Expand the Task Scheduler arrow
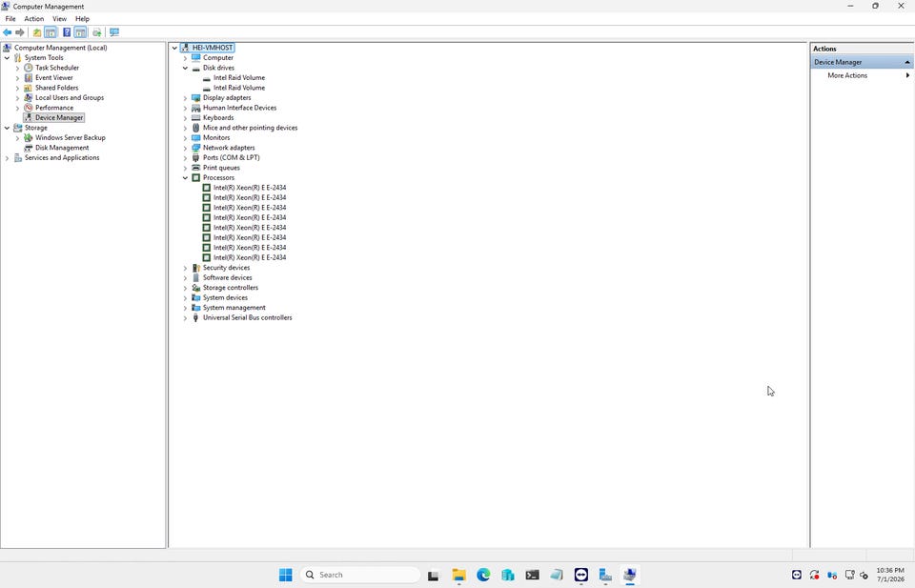The height and width of the screenshot is (588, 915). [x=17, y=69]
